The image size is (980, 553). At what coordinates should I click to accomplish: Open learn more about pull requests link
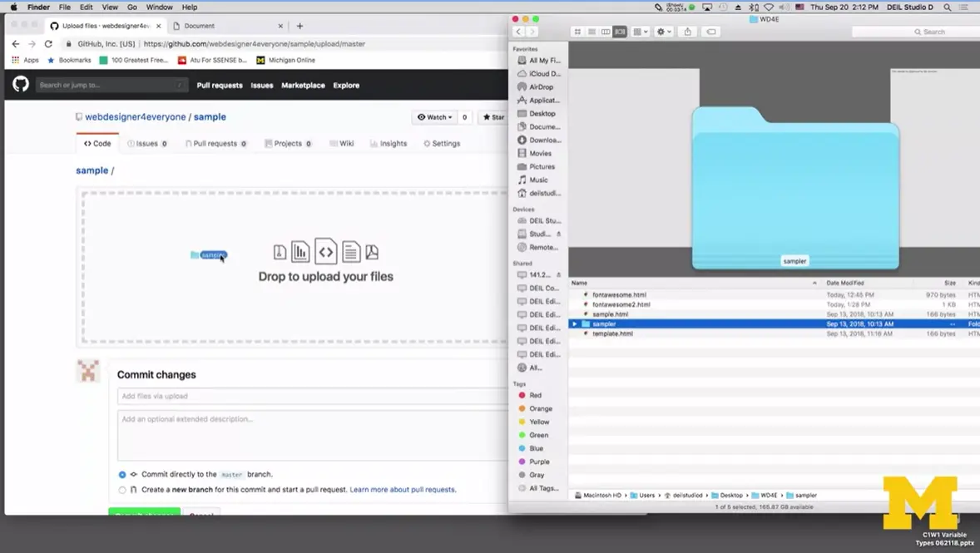click(x=403, y=489)
